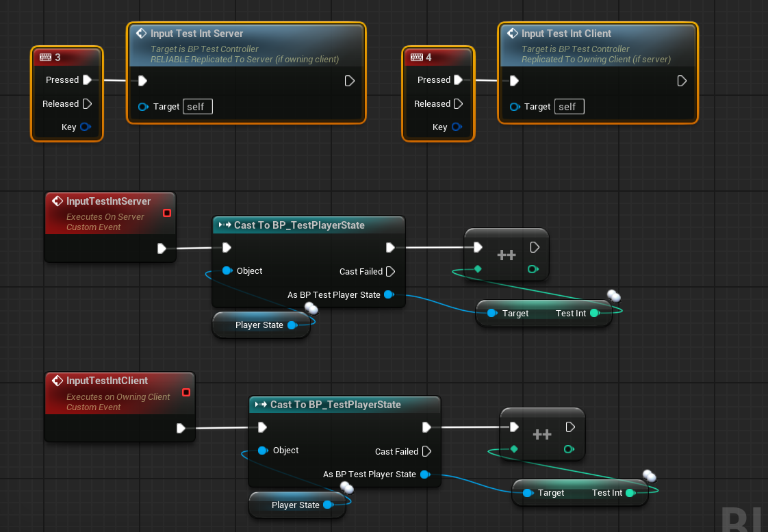
Task: Click 'Replicated To Owning Client (if server)' text
Action: pyautogui.click(x=596, y=60)
